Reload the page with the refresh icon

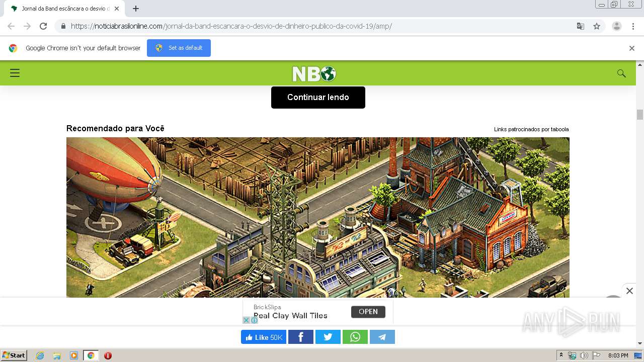pyautogui.click(x=43, y=26)
